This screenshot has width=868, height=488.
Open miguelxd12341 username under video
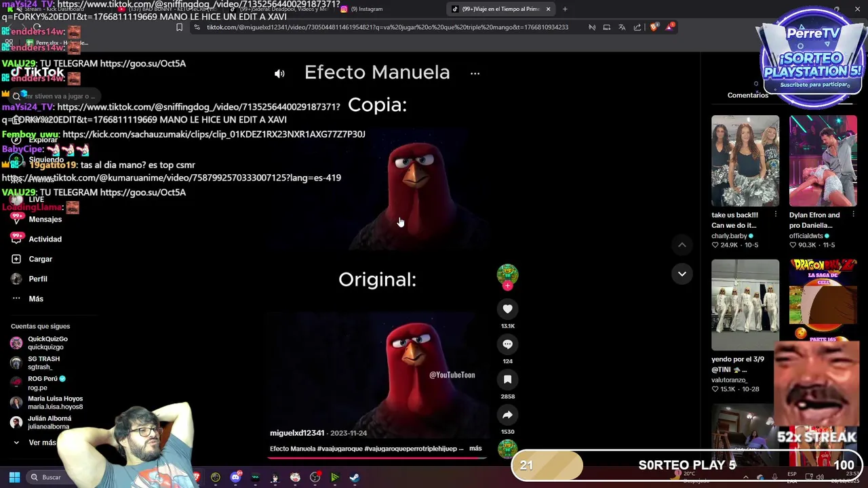click(x=297, y=433)
